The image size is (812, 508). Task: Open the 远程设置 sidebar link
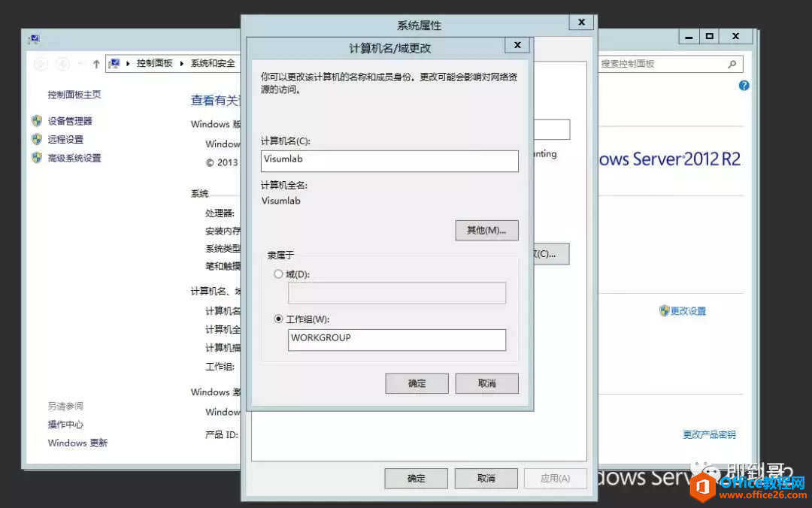[x=65, y=139]
